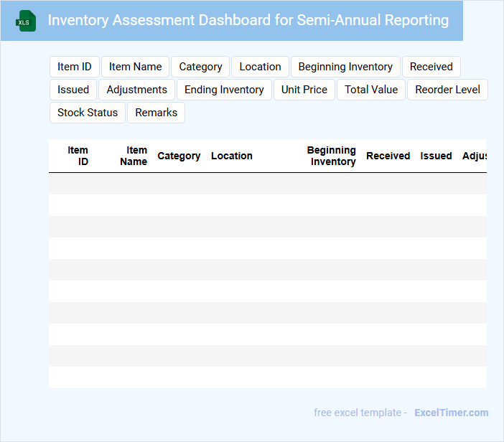Select the Item ID tag button
This screenshot has width=504, height=442.
click(75, 67)
